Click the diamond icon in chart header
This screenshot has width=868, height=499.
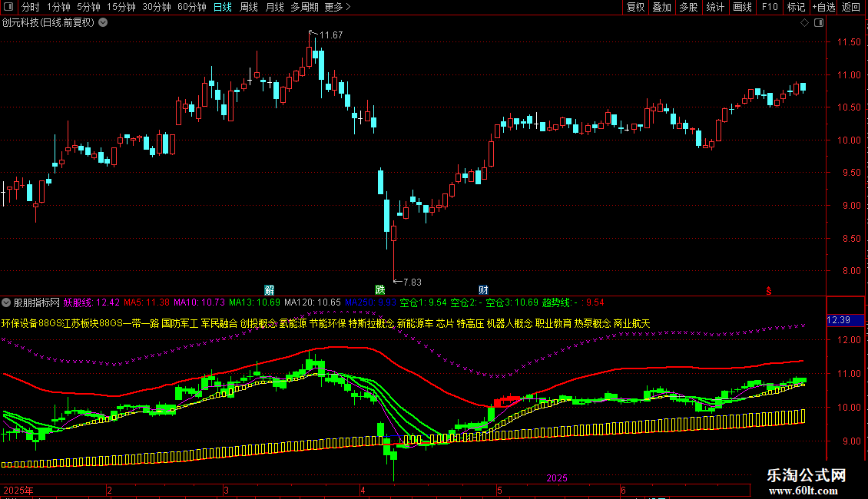click(x=805, y=23)
